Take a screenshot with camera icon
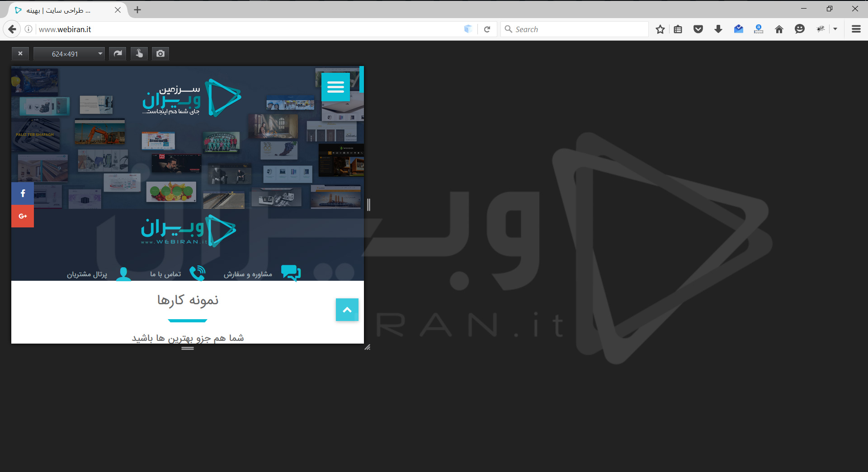The height and width of the screenshot is (472, 868). [x=160, y=54]
